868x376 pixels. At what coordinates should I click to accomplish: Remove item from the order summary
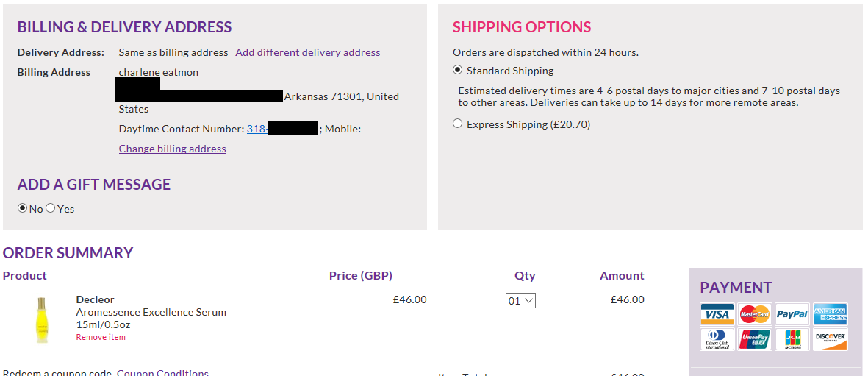click(x=101, y=337)
